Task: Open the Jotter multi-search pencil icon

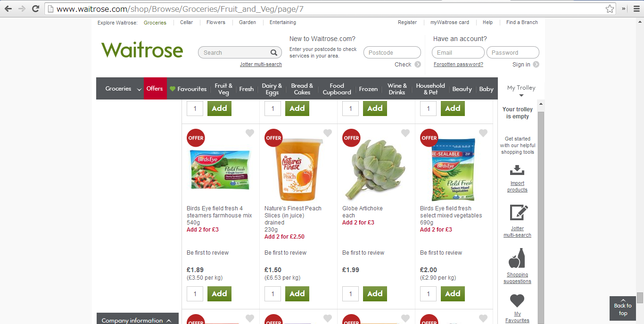Action: pyautogui.click(x=519, y=213)
